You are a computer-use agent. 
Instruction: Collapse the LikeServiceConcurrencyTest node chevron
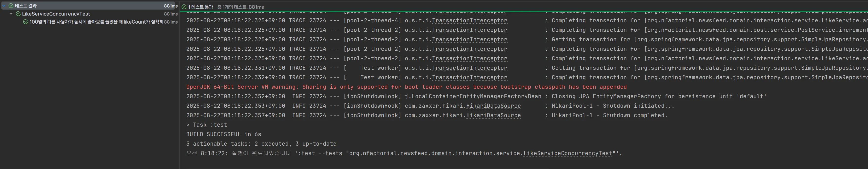(11, 14)
